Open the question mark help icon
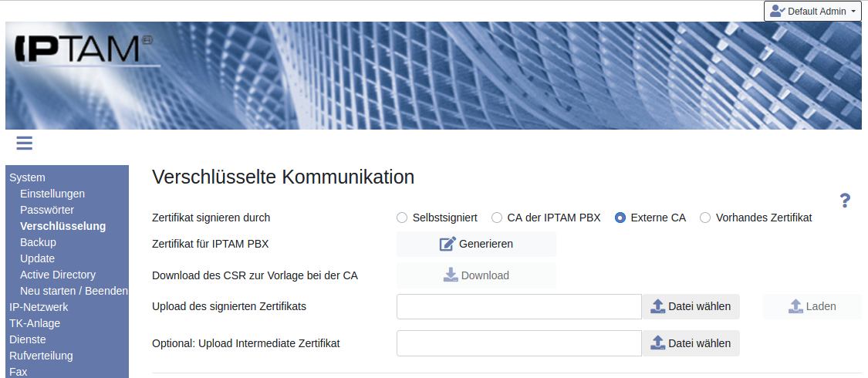868x378 pixels. tap(845, 201)
